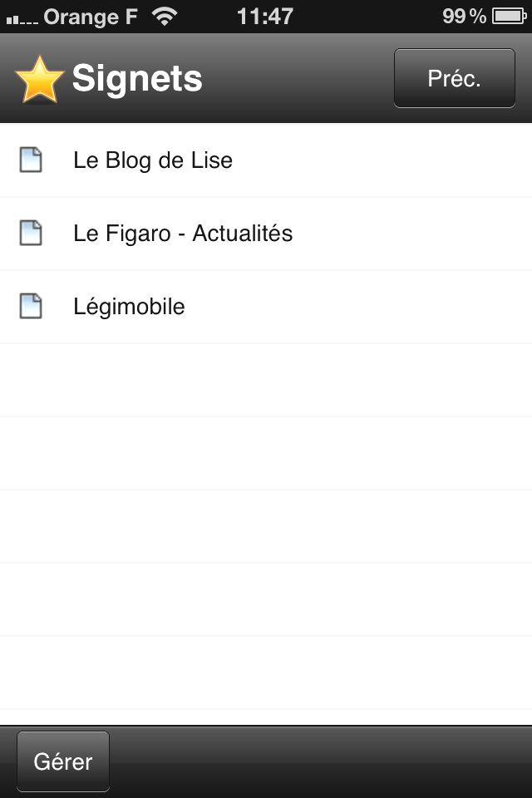This screenshot has height=798, width=532.
Task: Tap the signal strength bars
Action: point(22,17)
